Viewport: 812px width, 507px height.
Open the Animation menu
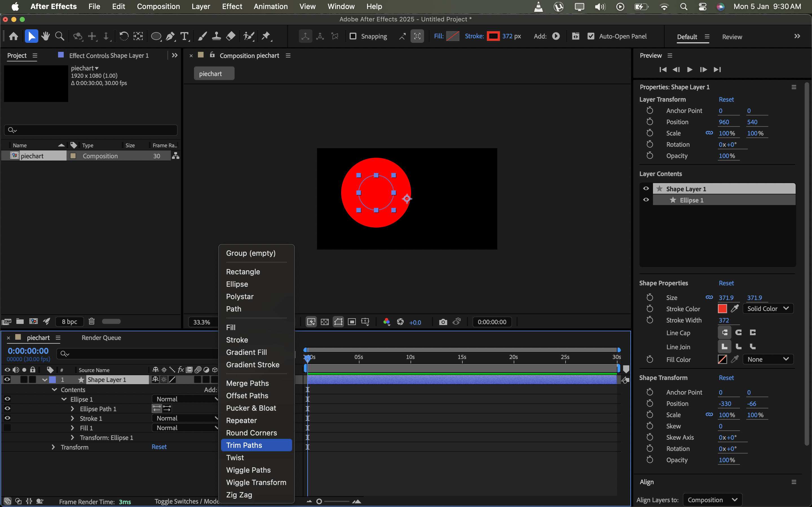[270, 6]
